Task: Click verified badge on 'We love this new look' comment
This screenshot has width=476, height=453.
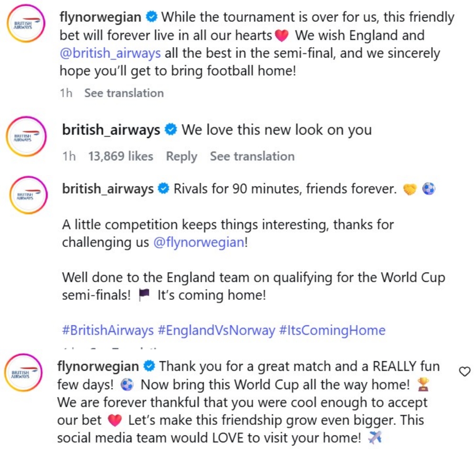Action: [x=171, y=129]
